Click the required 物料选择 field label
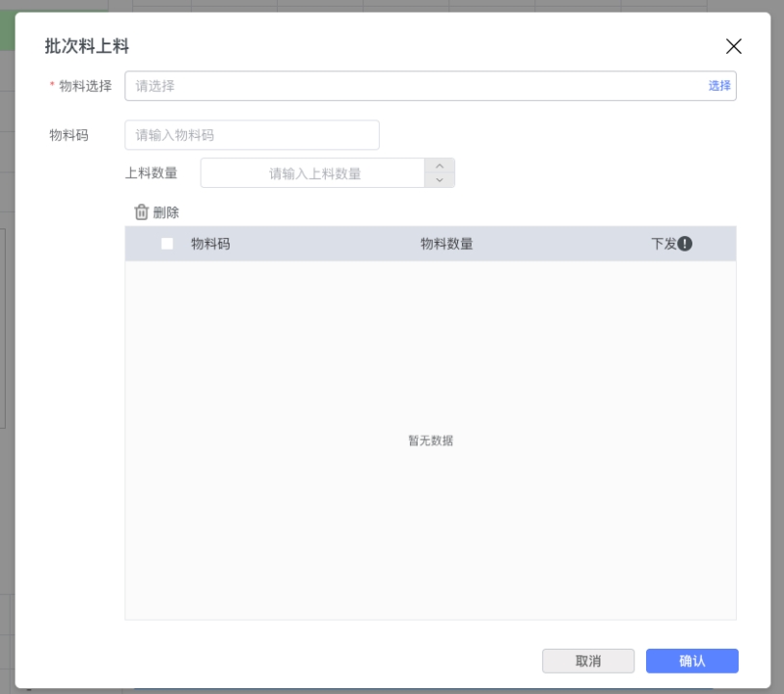The height and width of the screenshot is (694, 784). click(x=85, y=86)
